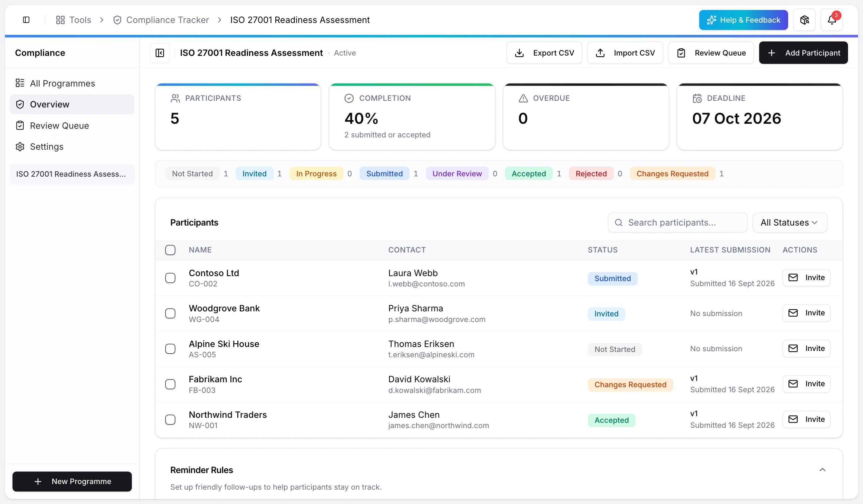Open Tools in the breadcrumb

coord(74,20)
